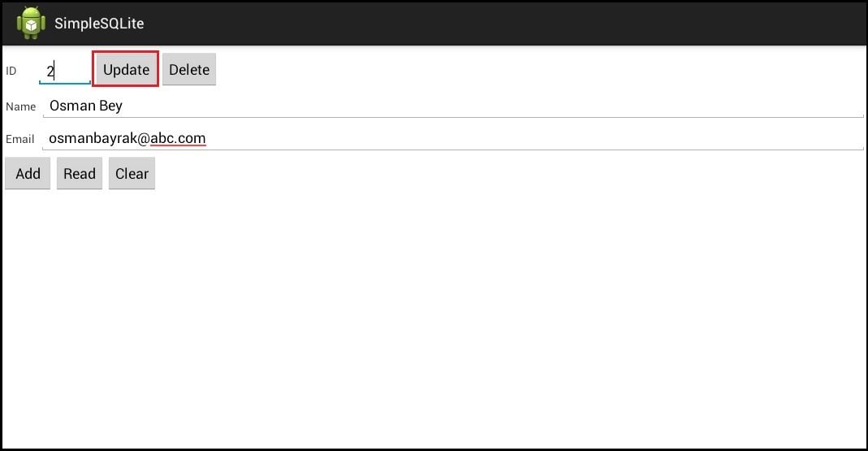Click the 'Osman Bey' text in the Name field
This screenshot has height=451, width=868.
(86, 106)
